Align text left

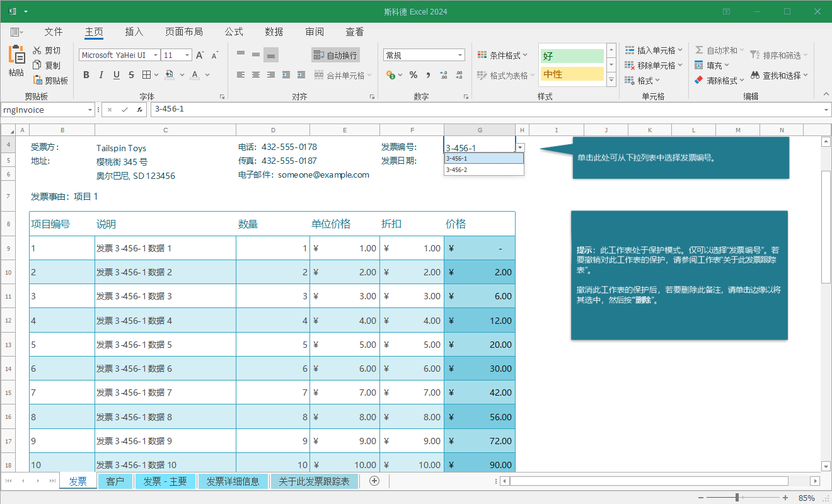[x=241, y=75]
